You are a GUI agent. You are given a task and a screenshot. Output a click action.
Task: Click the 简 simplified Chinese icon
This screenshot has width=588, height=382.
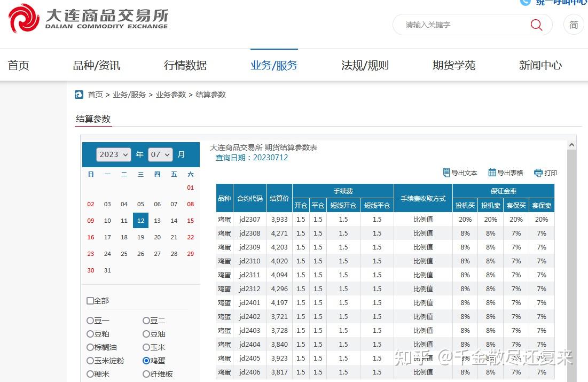click(x=573, y=25)
